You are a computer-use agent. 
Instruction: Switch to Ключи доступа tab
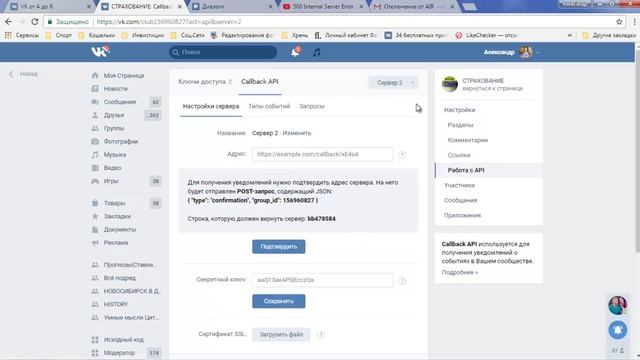[x=205, y=82]
